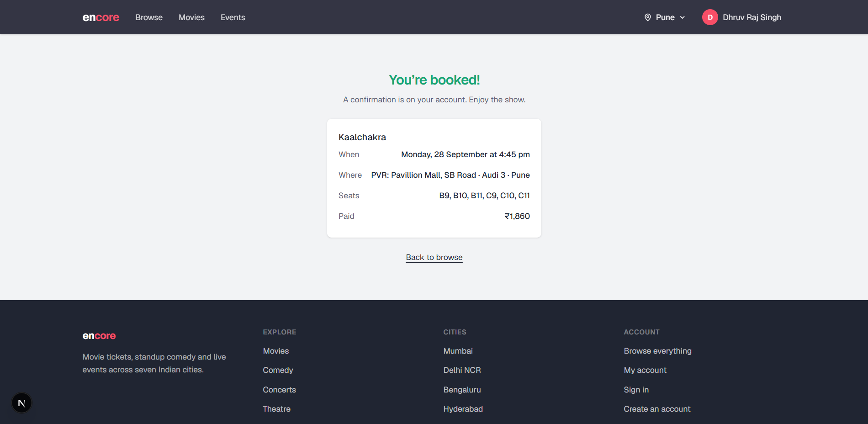Open Concerts link in footer

tap(279, 390)
